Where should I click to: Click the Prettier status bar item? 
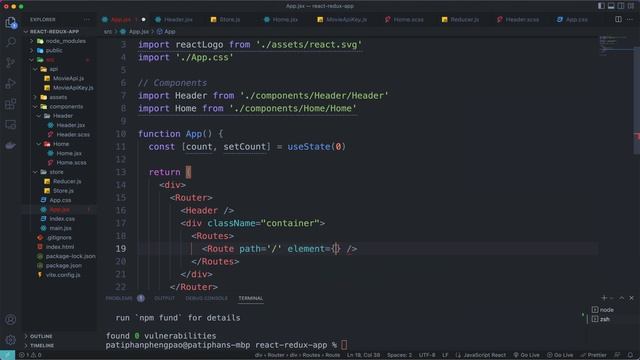[x=593, y=355]
